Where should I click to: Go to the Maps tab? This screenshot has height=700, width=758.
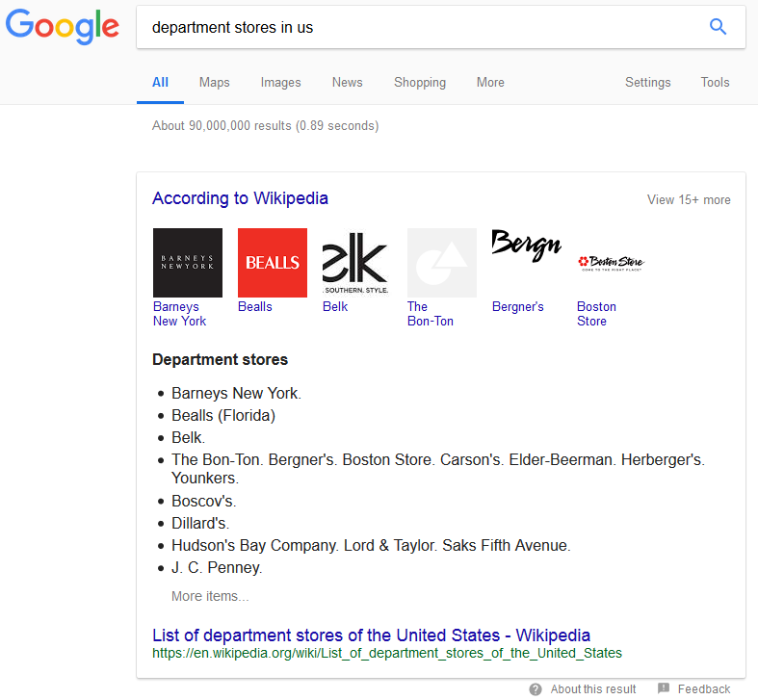214,83
